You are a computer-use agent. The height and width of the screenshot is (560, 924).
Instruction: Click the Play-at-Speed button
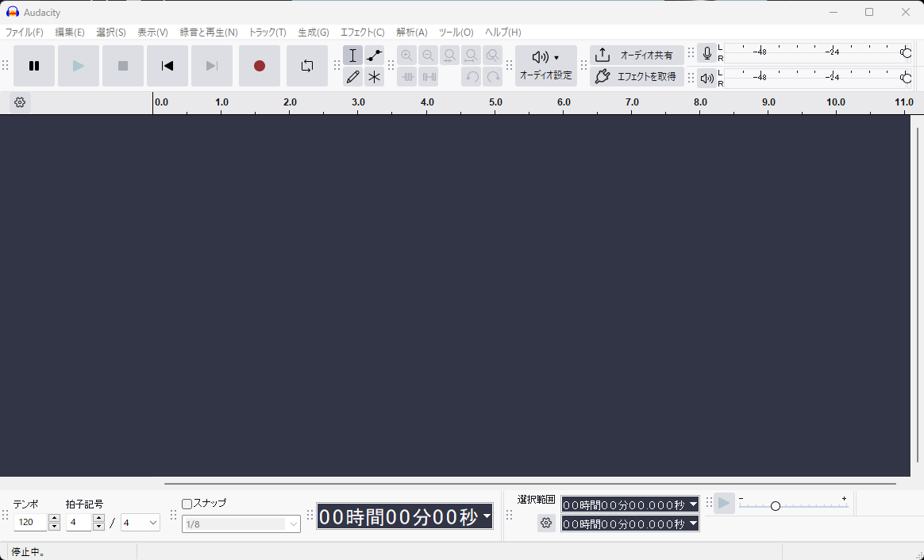[724, 504]
